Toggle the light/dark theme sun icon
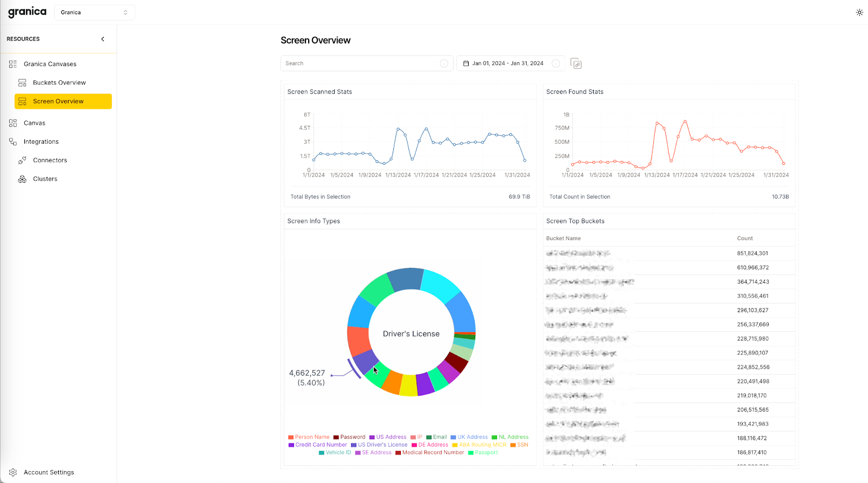 (x=859, y=12)
